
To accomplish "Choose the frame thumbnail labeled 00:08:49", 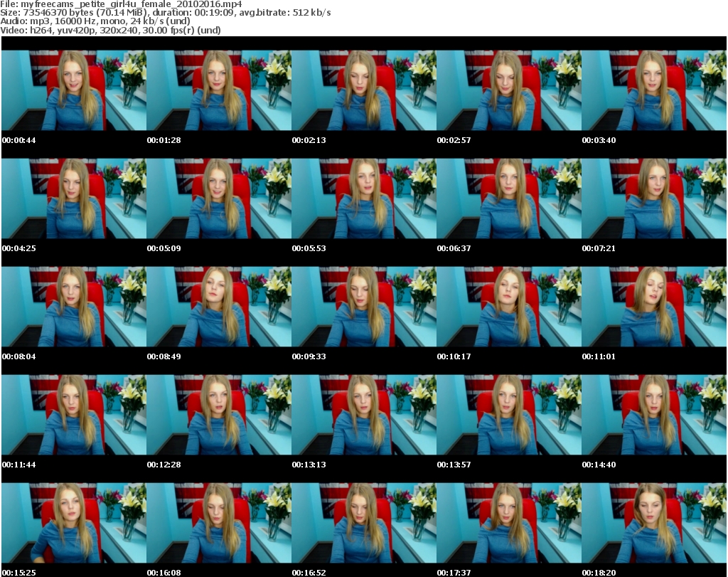I will click(219, 307).
